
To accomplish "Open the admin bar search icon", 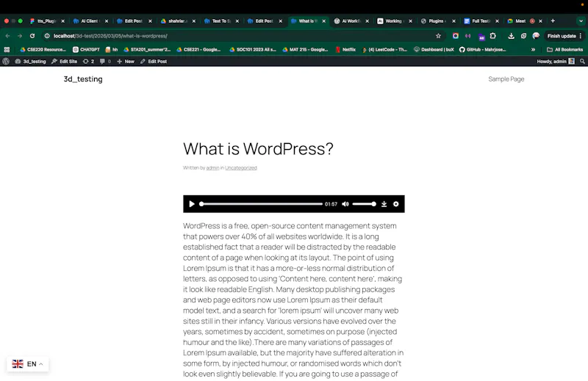I will point(582,62).
